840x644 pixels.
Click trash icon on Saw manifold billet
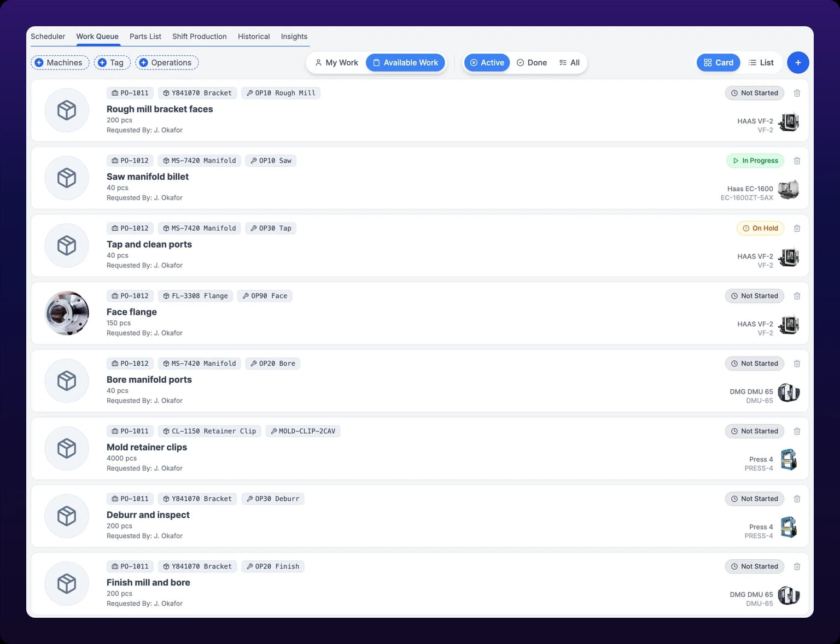(797, 161)
